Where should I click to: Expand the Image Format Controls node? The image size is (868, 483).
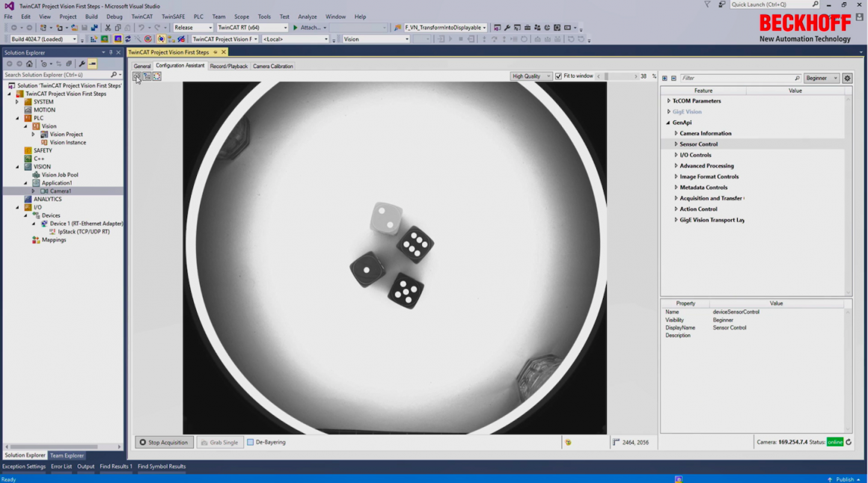pos(676,176)
